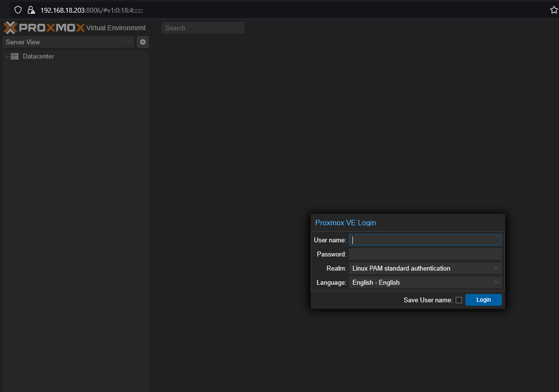Click the Proxmox logo
Screen dimensions: 559x392
[44, 27]
